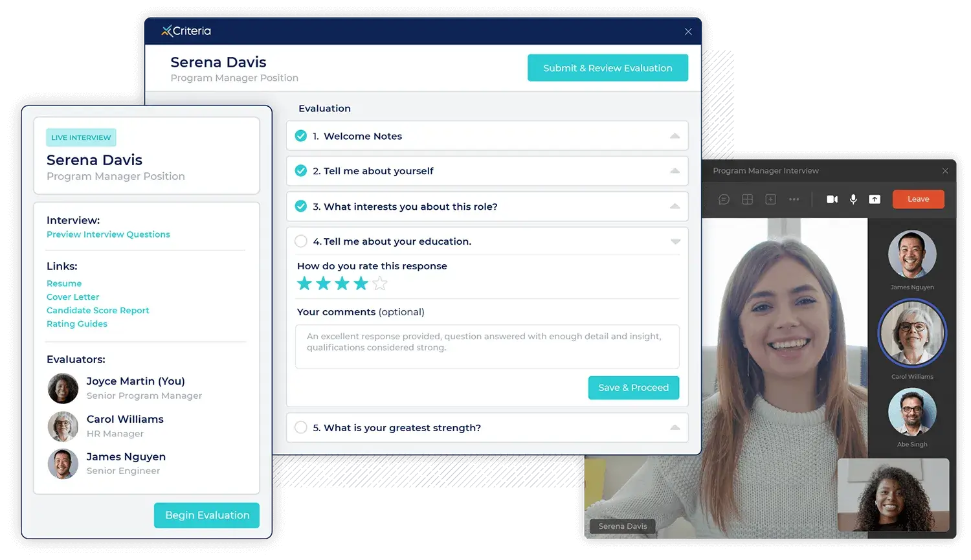The width and height of the screenshot is (971, 560).
Task: Click 'How do you rate this response' text
Action: click(x=372, y=266)
